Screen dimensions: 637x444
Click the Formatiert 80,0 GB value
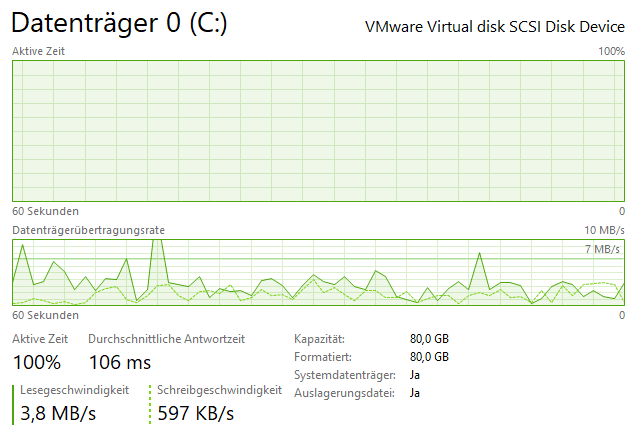[x=429, y=357]
